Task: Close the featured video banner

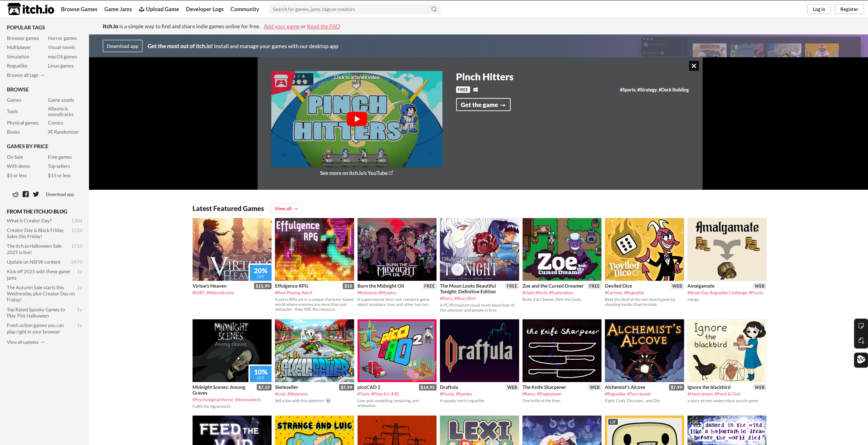Action: click(693, 66)
